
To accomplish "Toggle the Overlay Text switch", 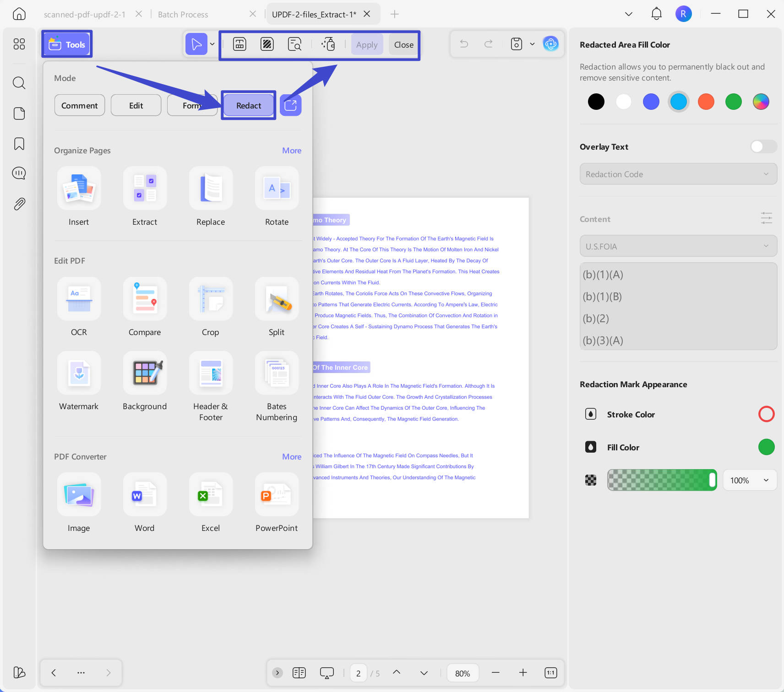I will point(763,146).
